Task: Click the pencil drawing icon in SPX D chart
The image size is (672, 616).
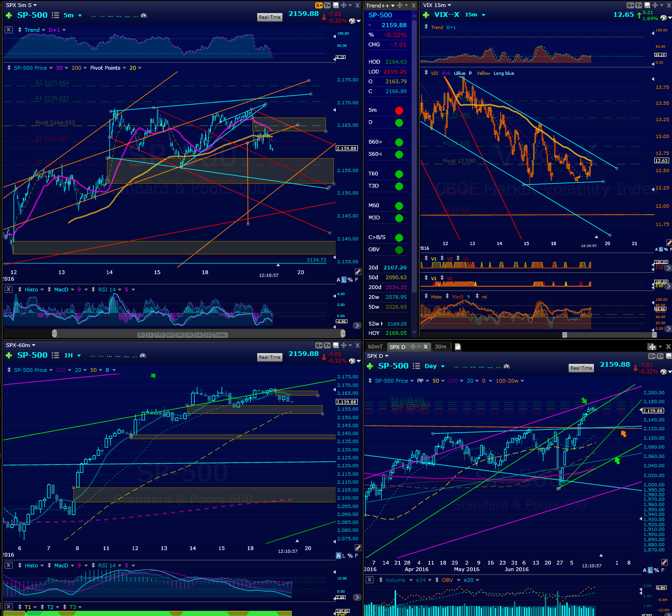Action: [x=664, y=562]
